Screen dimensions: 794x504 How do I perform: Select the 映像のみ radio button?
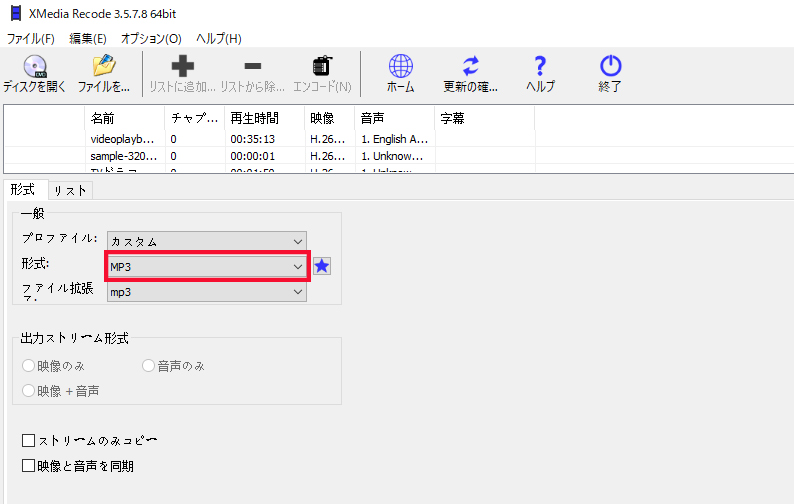pyautogui.click(x=28, y=365)
